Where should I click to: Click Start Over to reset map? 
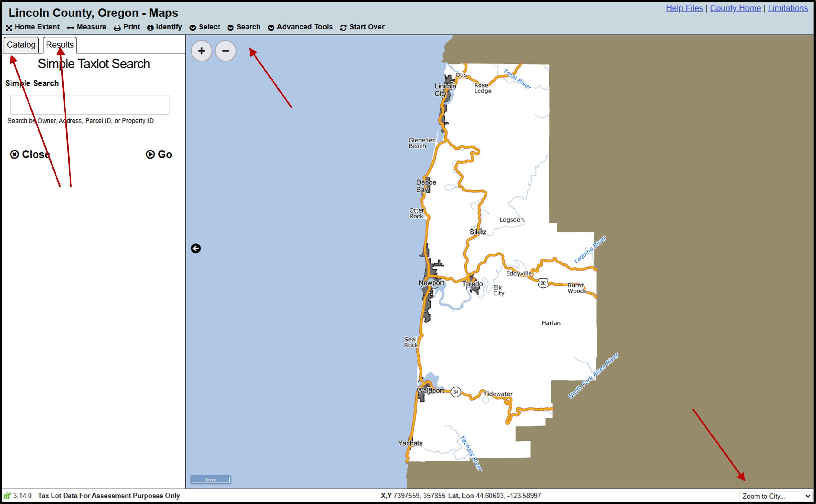click(x=362, y=27)
